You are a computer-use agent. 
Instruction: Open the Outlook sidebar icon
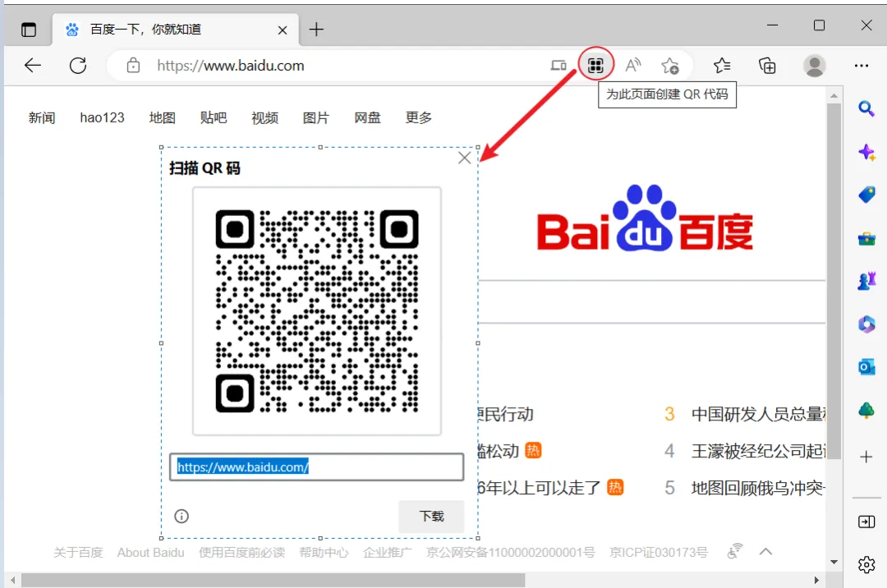pyautogui.click(x=866, y=367)
